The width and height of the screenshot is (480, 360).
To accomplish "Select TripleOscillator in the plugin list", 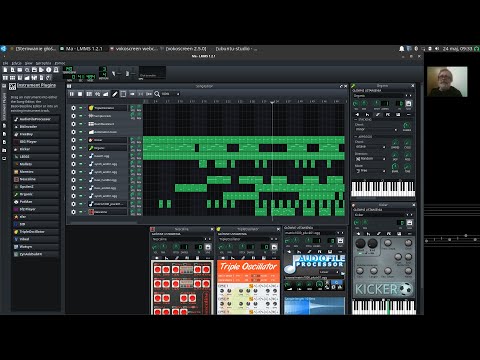I will pos(36,232).
